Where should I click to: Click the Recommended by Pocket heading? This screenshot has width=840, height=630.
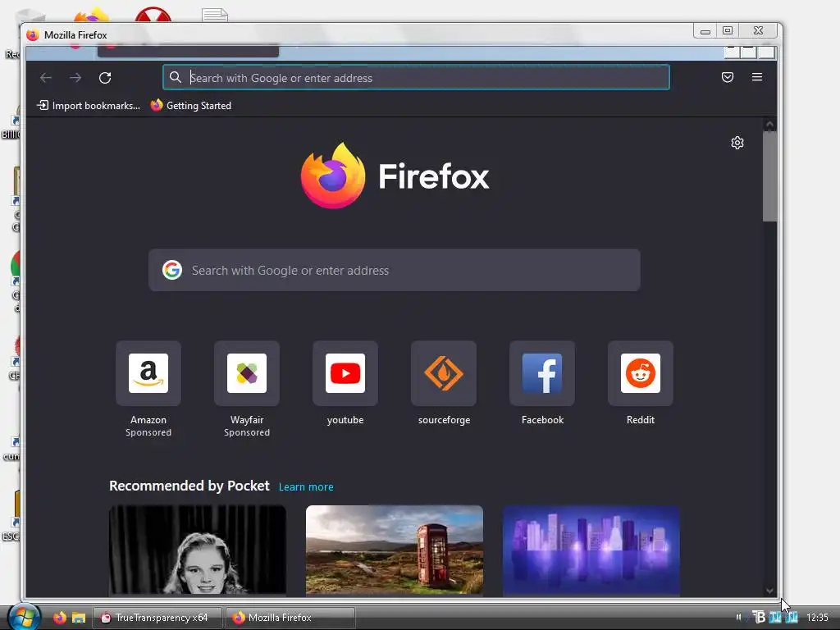coord(189,486)
